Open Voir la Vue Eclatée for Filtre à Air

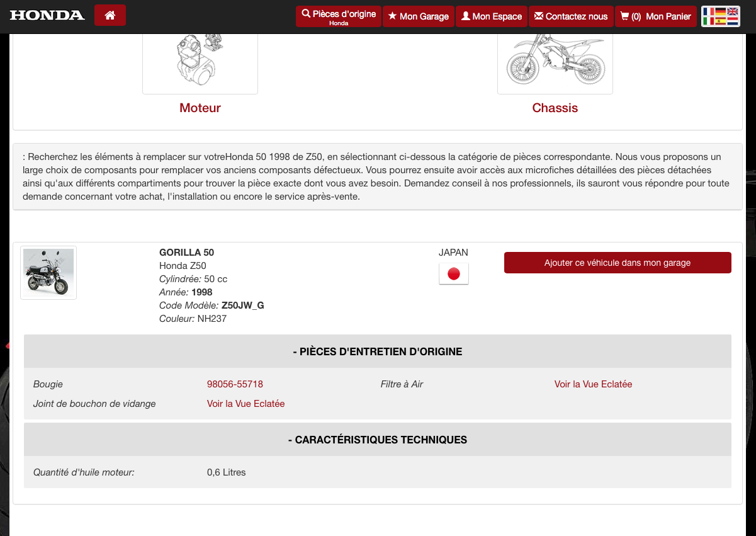pos(593,384)
